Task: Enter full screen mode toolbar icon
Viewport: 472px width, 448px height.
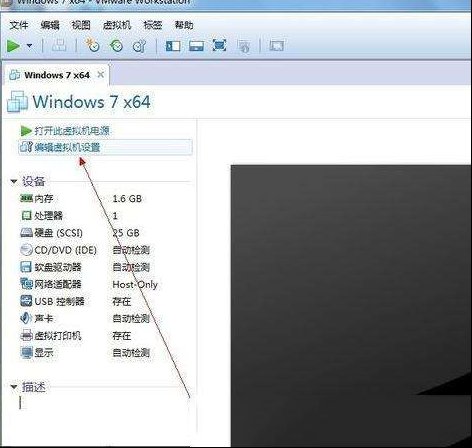Action: [219, 45]
